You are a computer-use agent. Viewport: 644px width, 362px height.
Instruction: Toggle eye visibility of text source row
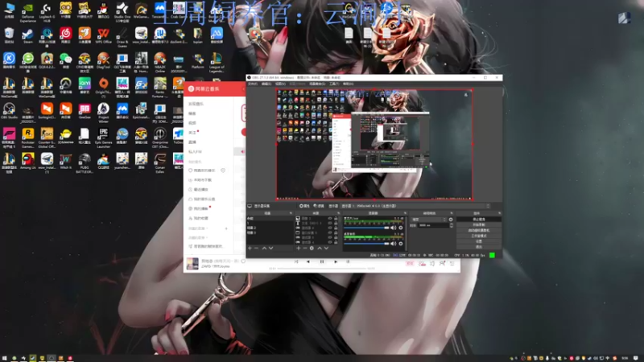pyautogui.click(x=330, y=223)
